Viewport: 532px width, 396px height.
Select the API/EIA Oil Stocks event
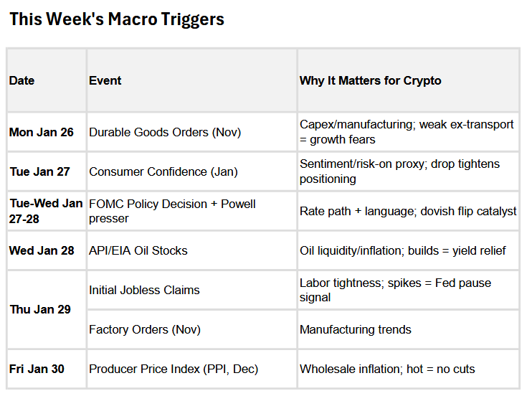138,250
